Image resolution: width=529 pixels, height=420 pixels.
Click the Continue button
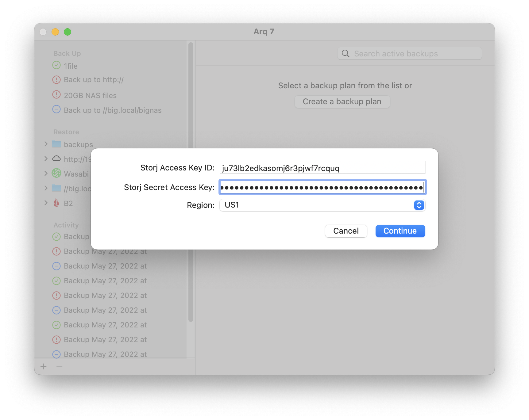pos(400,231)
